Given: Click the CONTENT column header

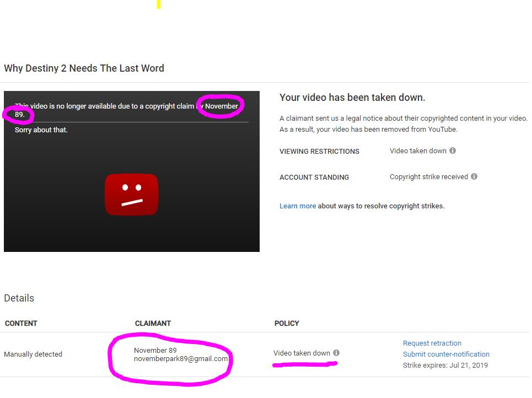Looking at the screenshot, I should 21,324.
